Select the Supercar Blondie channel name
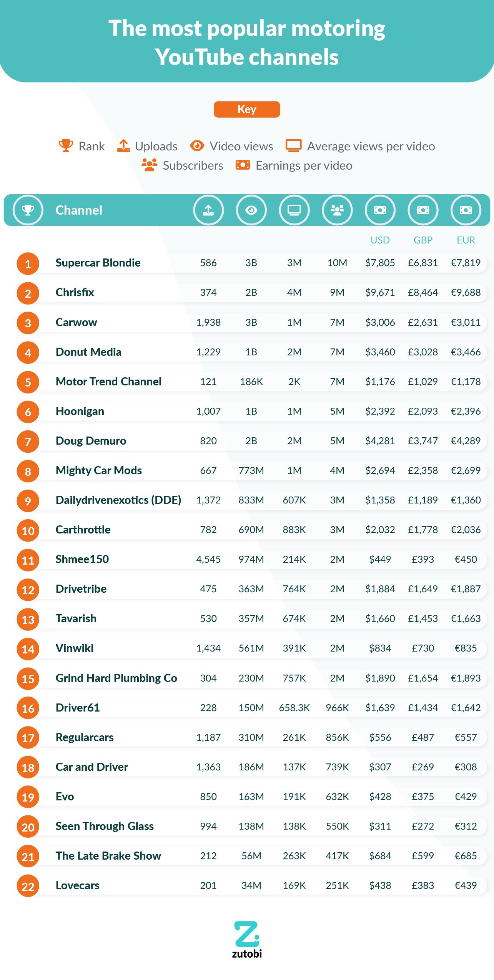 98,263
